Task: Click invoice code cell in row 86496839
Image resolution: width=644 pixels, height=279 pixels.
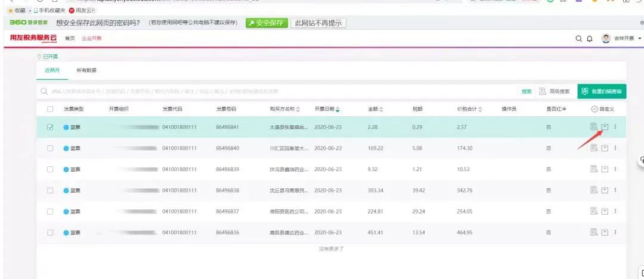Action: pyautogui.click(x=179, y=169)
